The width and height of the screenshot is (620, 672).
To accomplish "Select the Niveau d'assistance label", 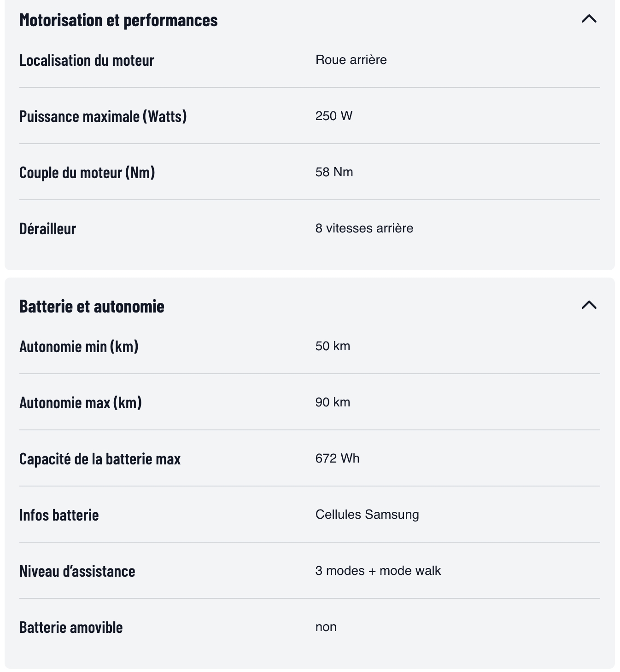I will click(x=77, y=571).
